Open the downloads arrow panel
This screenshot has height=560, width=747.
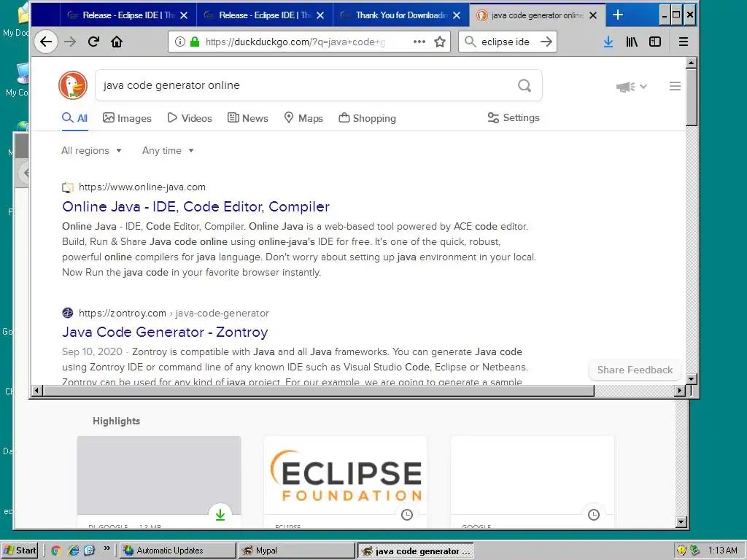click(608, 42)
